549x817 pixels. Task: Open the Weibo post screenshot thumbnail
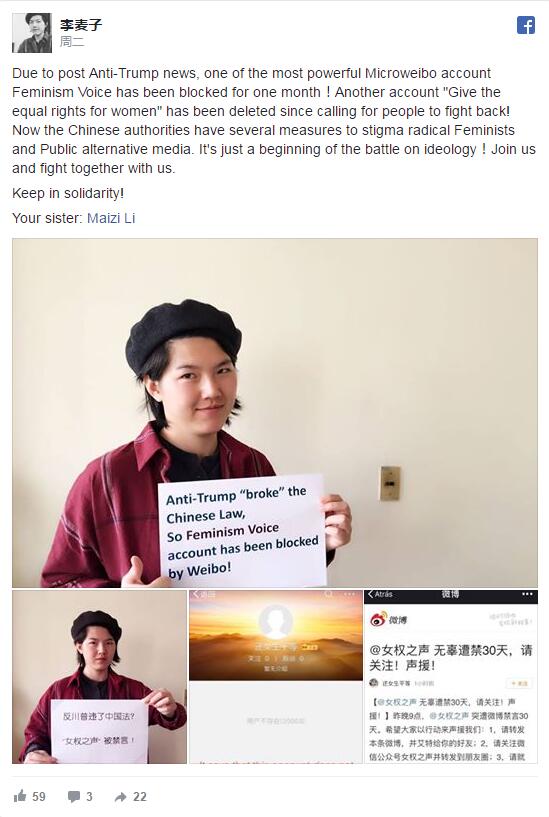451,677
